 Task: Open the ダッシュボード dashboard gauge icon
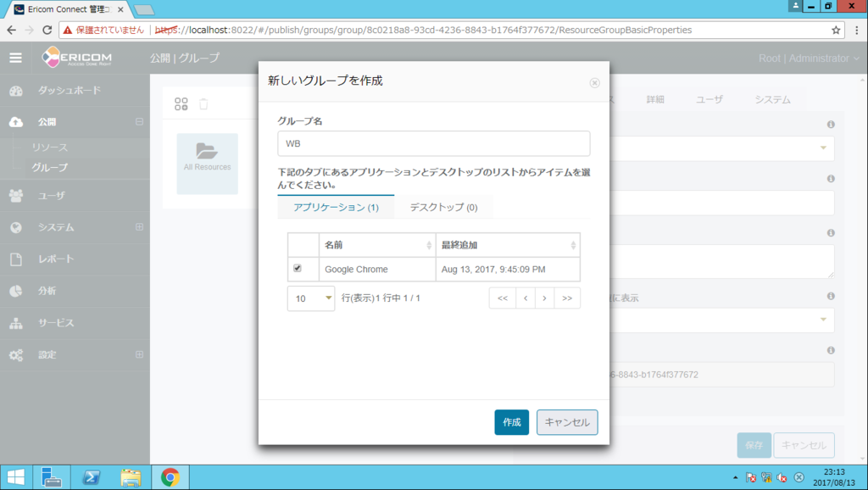tap(17, 89)
